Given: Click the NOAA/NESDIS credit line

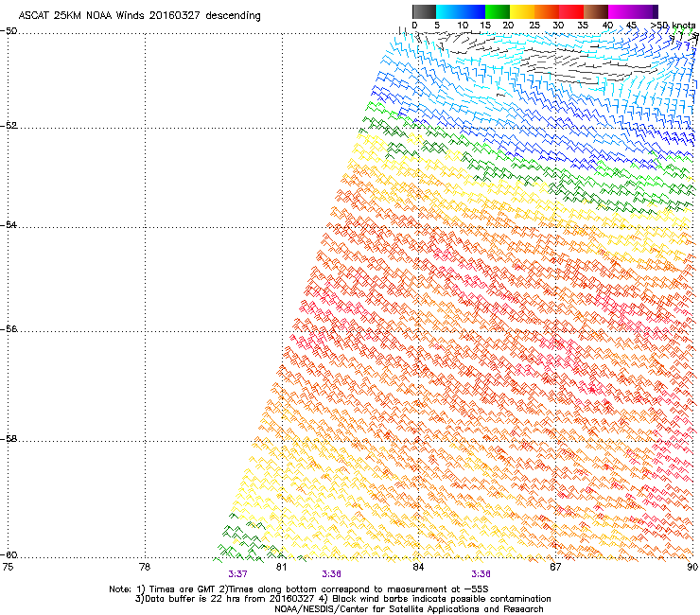Looking at the screenshot, I should pos(409,608).
